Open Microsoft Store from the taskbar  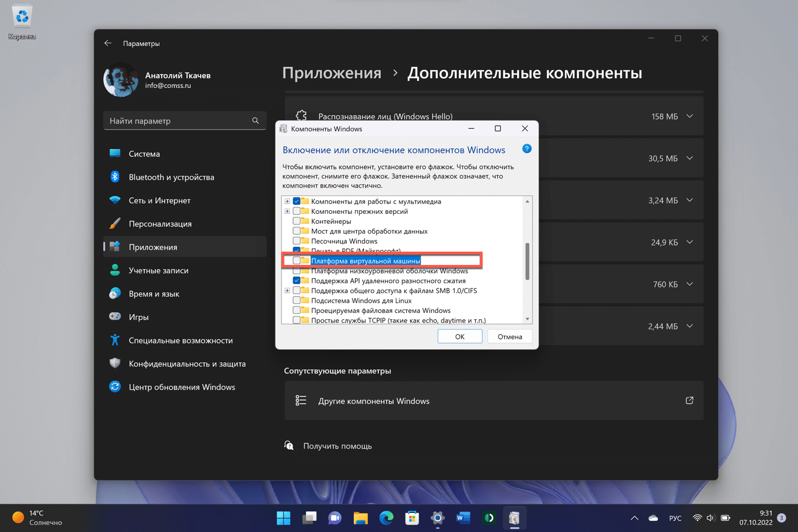412,518
